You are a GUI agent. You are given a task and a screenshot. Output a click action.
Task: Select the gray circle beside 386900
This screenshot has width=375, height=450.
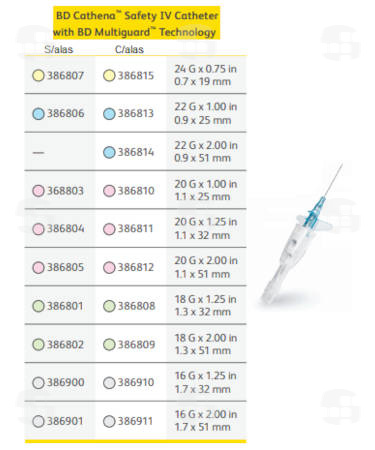[x=38, y=383]
